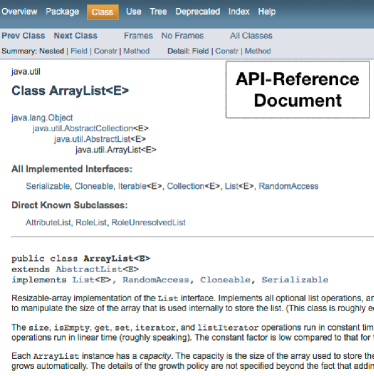Open the RoleList subclass link
The height and width of the screenshot is (376, 374).
[x=91, y=222]
